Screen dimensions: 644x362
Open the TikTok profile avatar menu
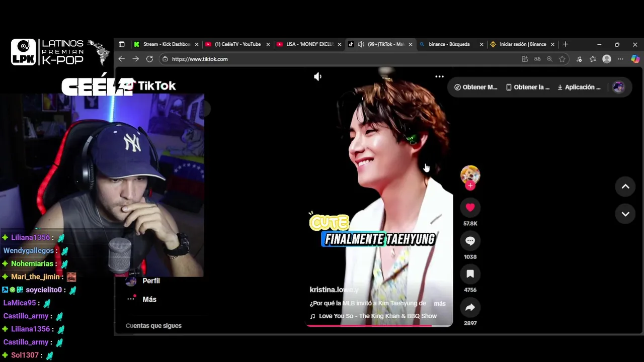pos(618,87)
